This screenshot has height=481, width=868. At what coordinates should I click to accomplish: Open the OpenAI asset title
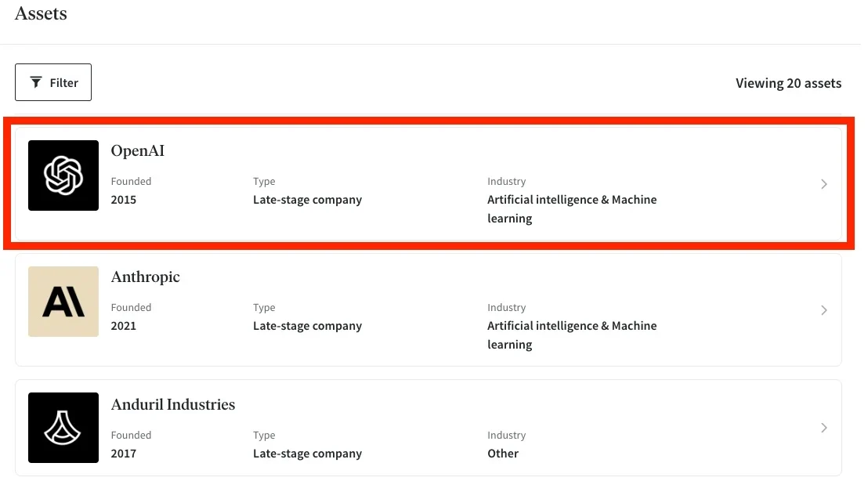pyautogui.click(x=138, y=151)
